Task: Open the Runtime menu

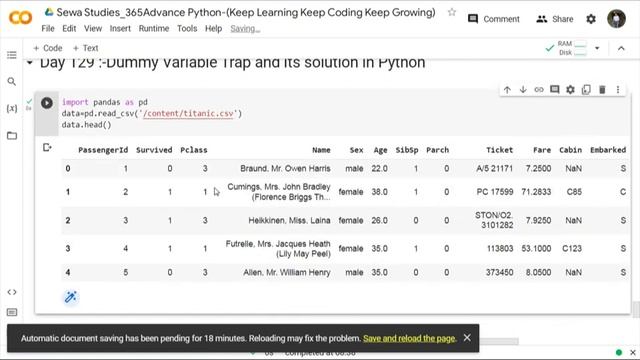Action: point(153,29)
